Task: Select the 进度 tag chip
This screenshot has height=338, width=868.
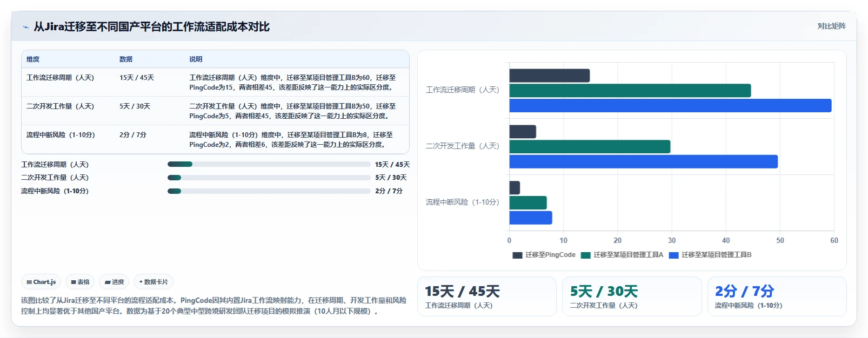Action: (x=114, y=282)
